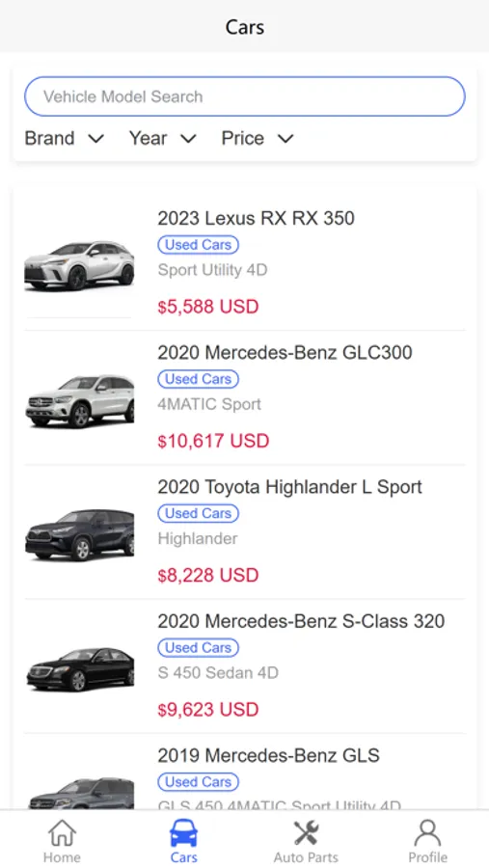
Task: Open 2020 Mercedes-Benz GLC300 listing title
Action: (285, 352)
